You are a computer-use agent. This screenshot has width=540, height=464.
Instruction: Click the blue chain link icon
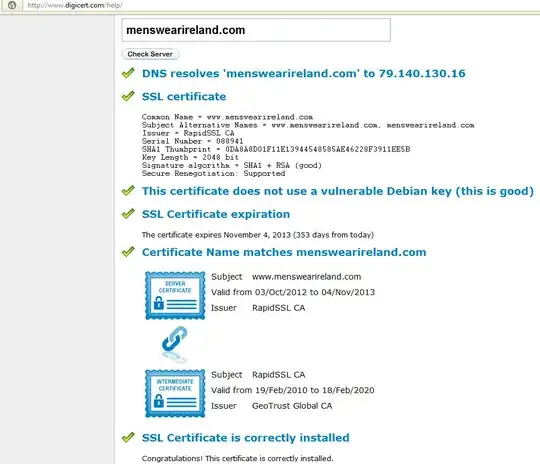[x=175, y=339]
